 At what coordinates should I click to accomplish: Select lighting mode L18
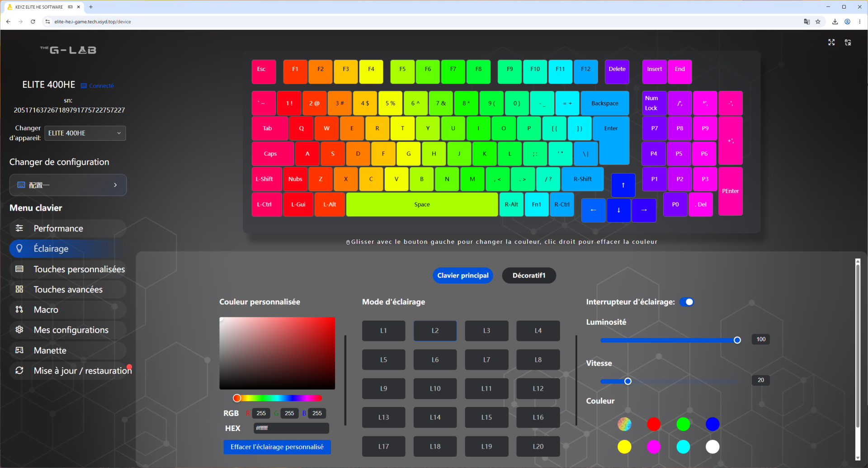435,446
